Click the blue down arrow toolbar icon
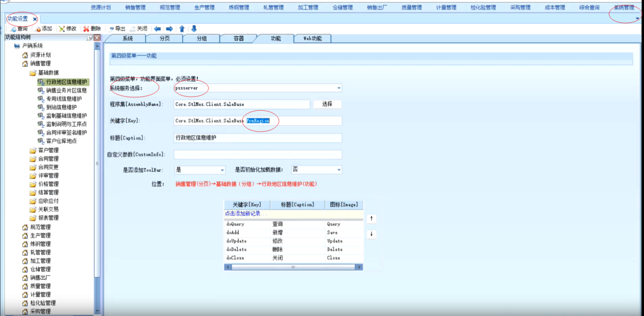Screen dimensions: 644x316 coord(194,29)
